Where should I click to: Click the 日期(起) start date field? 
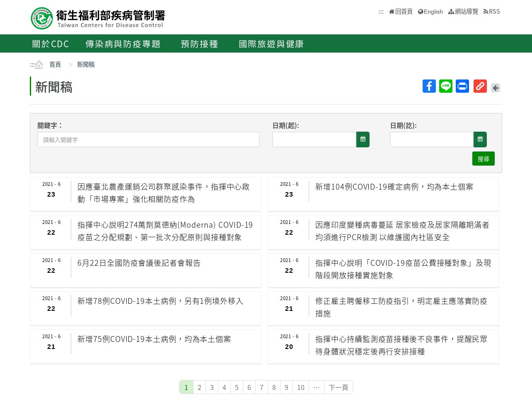click(x=314, y=139)
